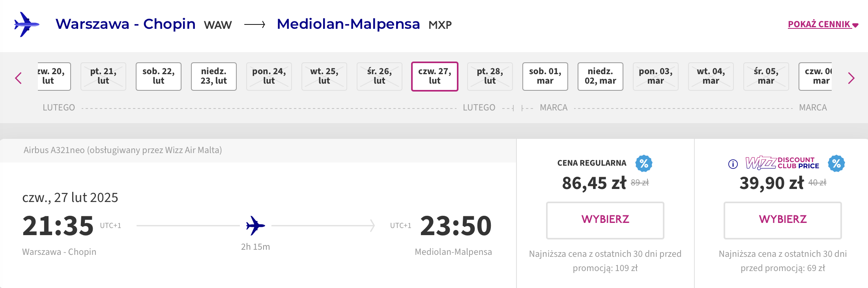Click the next dates right arrow
The height and width of the screenshot is (288, 868).
coord(851,78)
